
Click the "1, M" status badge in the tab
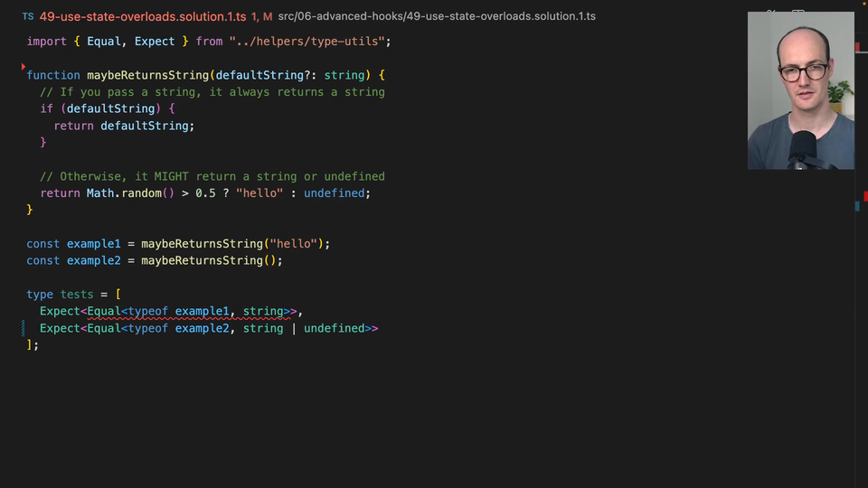[261, 16]
